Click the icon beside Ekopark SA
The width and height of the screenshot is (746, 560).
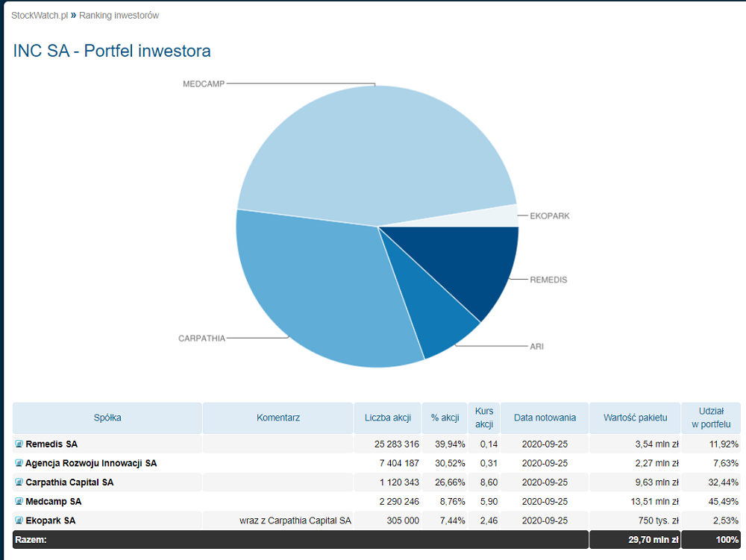(x=19, y=520)
